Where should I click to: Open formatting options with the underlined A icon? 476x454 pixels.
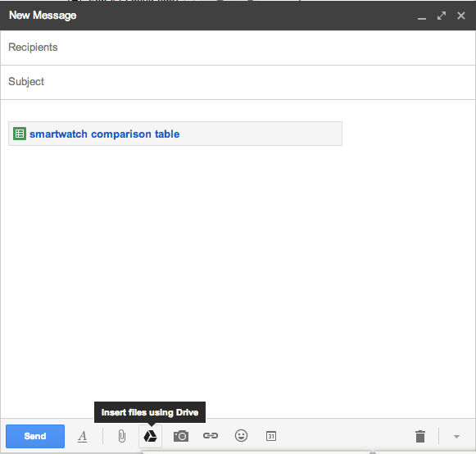tap(82, 437)
